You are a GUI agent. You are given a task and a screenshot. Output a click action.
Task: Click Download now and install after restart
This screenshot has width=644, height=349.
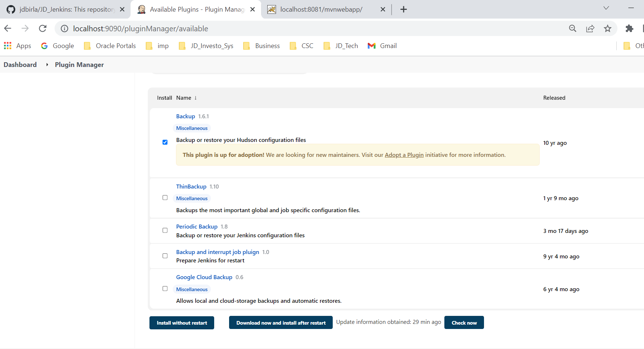point(281,322)
